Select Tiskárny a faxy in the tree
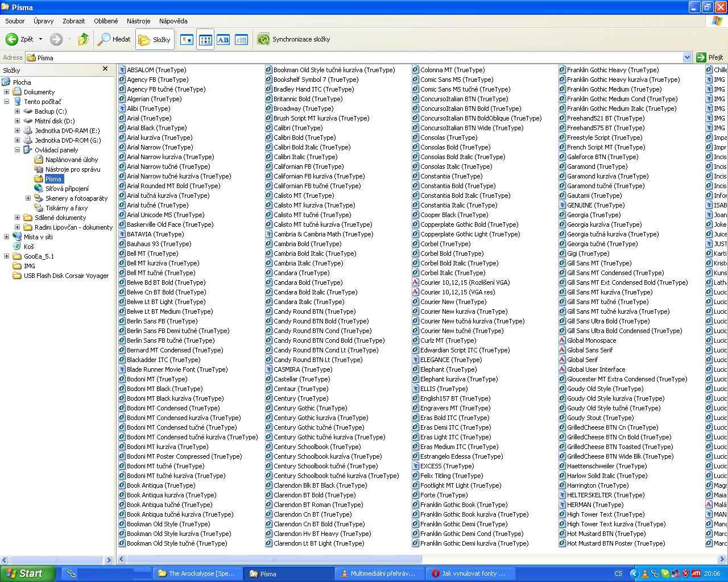 67,208
